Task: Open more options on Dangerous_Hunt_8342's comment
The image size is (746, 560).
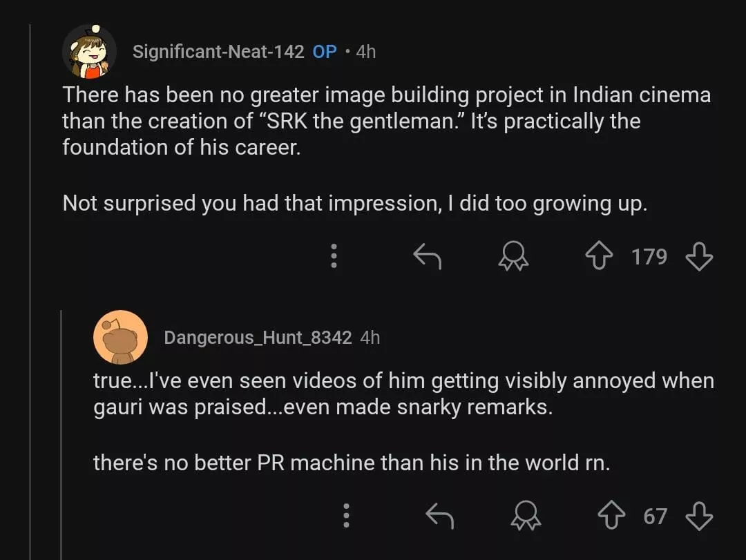Action: 346,516
